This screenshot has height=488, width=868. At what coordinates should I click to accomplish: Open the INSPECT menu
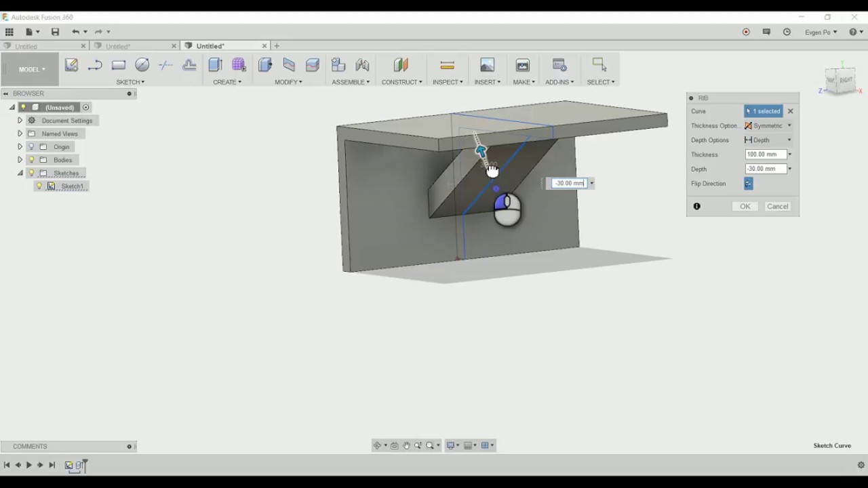point(448,82)
